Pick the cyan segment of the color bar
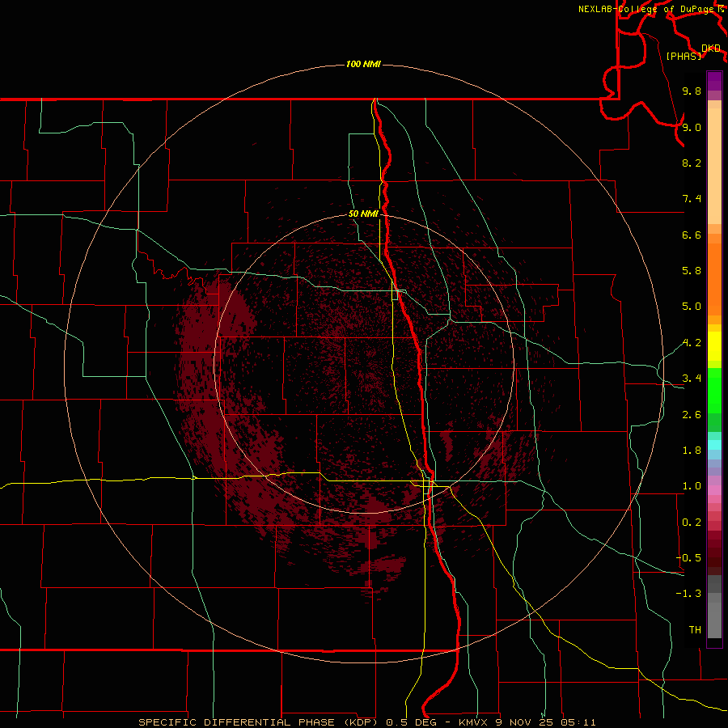 714,445
